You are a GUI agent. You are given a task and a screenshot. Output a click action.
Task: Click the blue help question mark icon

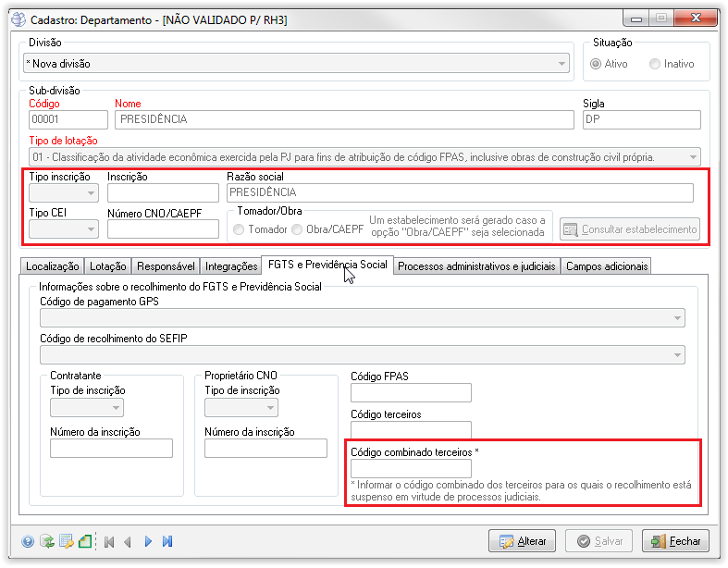coord(28,542)
